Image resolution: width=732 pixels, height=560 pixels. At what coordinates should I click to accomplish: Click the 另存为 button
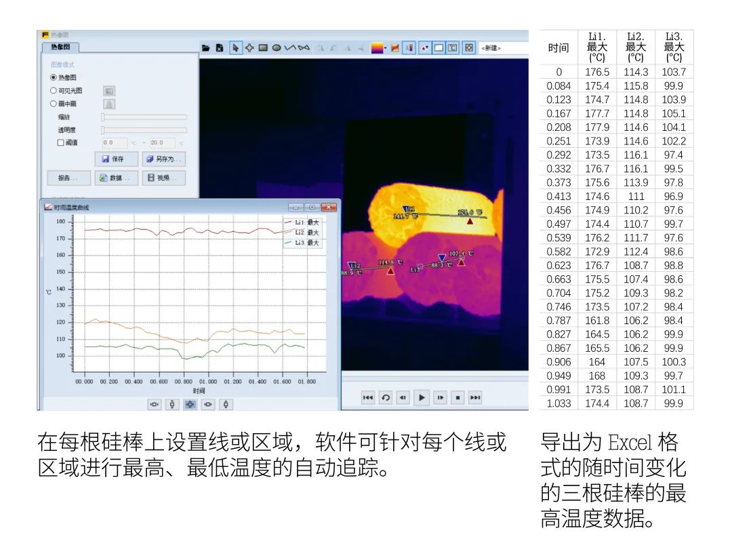coord(163,159)
